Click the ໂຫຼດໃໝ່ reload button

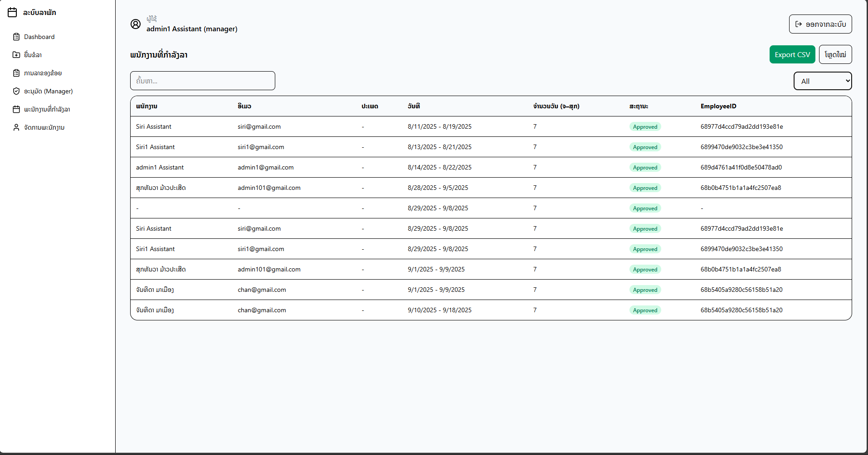[x=835, y=54]
